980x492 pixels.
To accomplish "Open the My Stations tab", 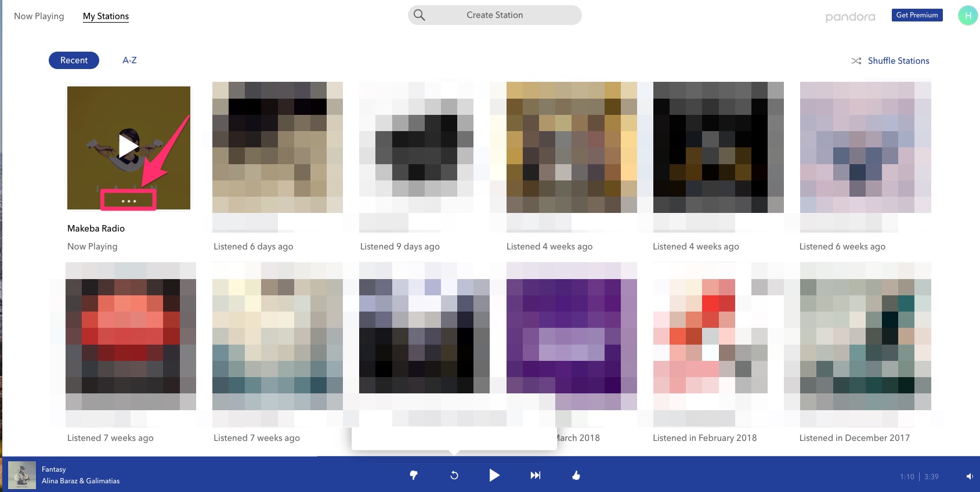I will coord(106,16).
